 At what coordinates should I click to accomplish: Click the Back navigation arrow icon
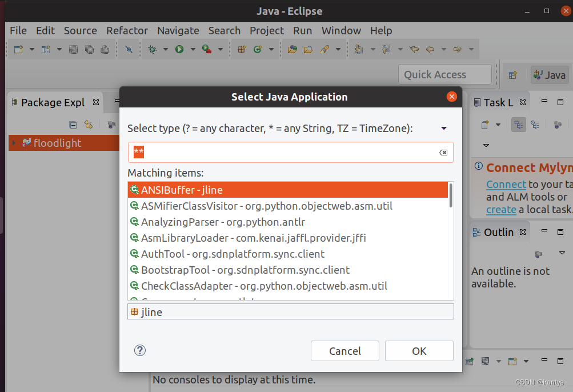coord(430,49)
